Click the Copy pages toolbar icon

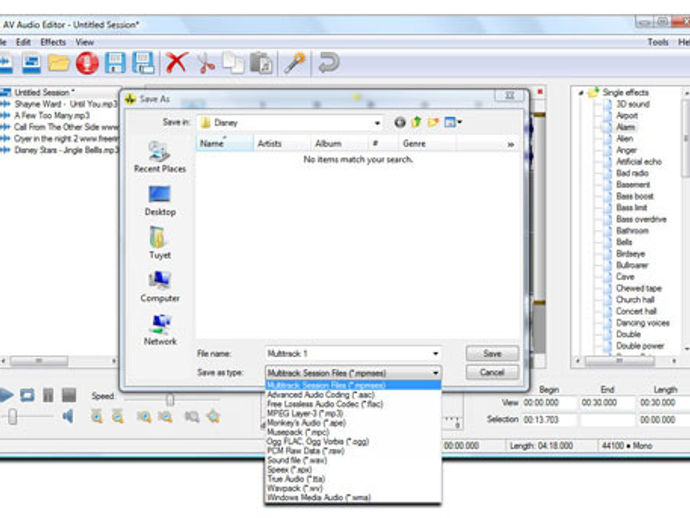coord(233,62)
